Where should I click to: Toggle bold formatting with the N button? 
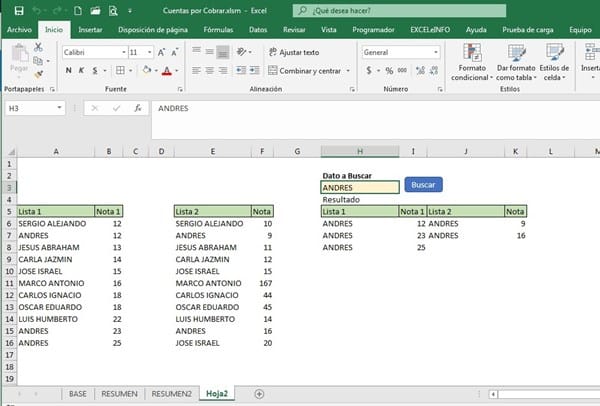coord(68,71)
